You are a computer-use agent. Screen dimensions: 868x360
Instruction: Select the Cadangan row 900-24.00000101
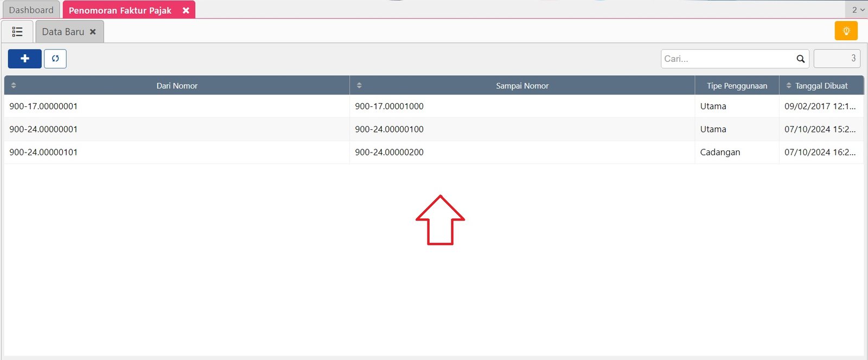click(43, 153)
